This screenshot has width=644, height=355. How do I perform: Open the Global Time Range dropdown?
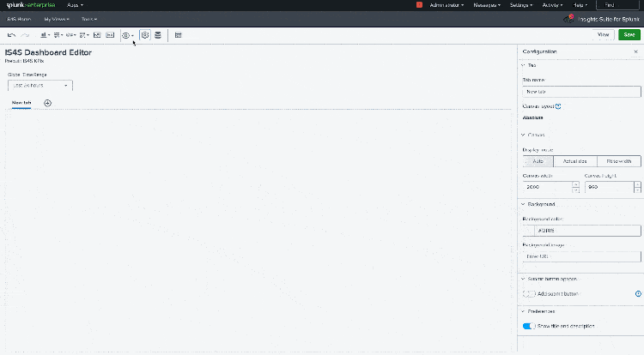[40, 86]
